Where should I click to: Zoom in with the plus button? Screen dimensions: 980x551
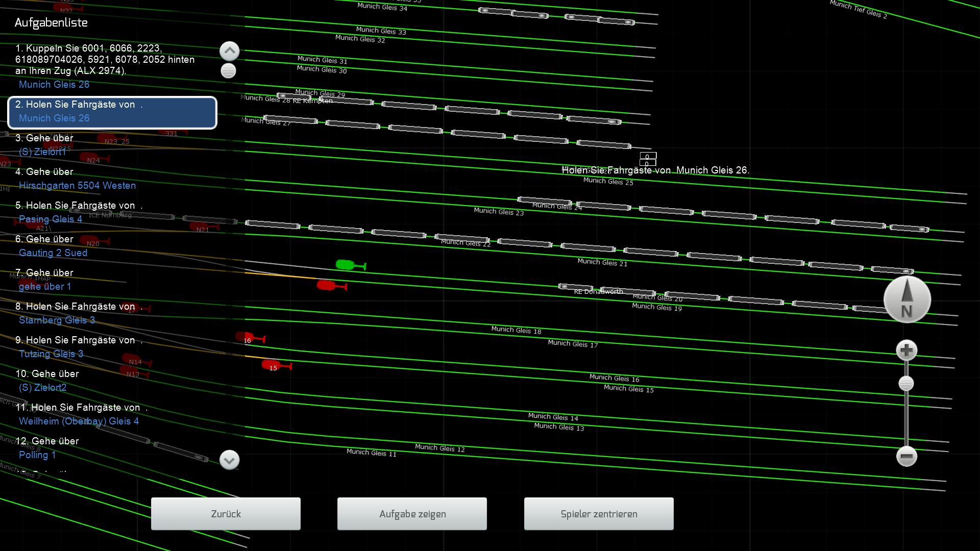(906, 350)
